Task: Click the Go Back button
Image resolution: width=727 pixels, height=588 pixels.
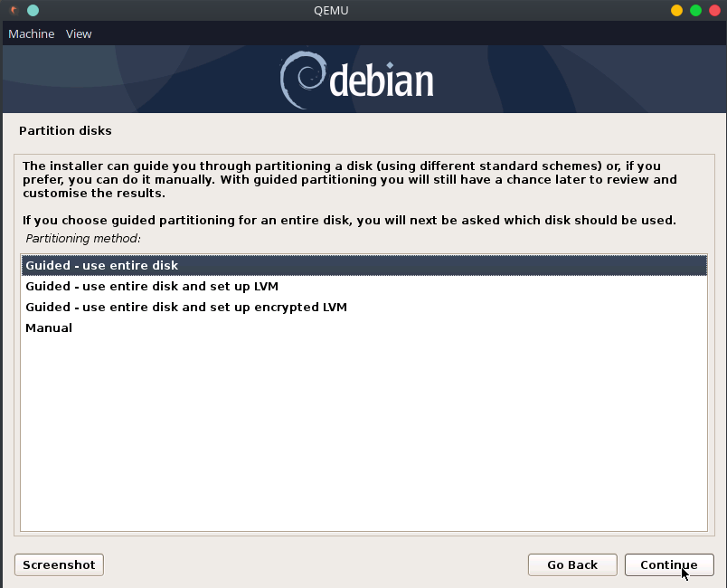Action: [572, 564]
